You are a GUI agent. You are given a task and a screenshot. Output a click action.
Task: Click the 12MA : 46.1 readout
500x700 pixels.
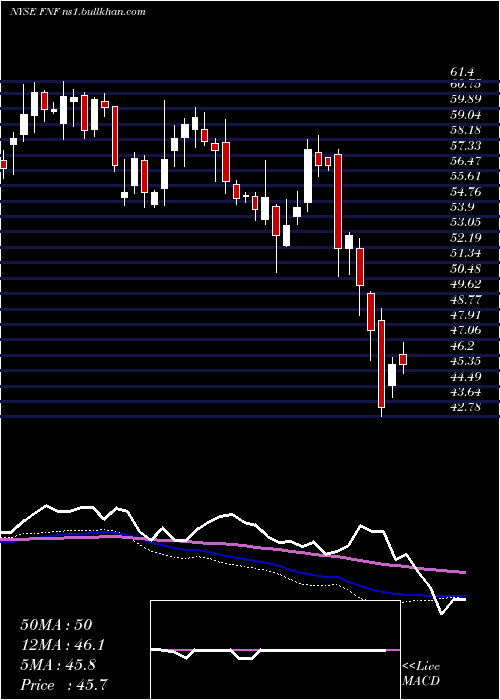tap(63, 645)
